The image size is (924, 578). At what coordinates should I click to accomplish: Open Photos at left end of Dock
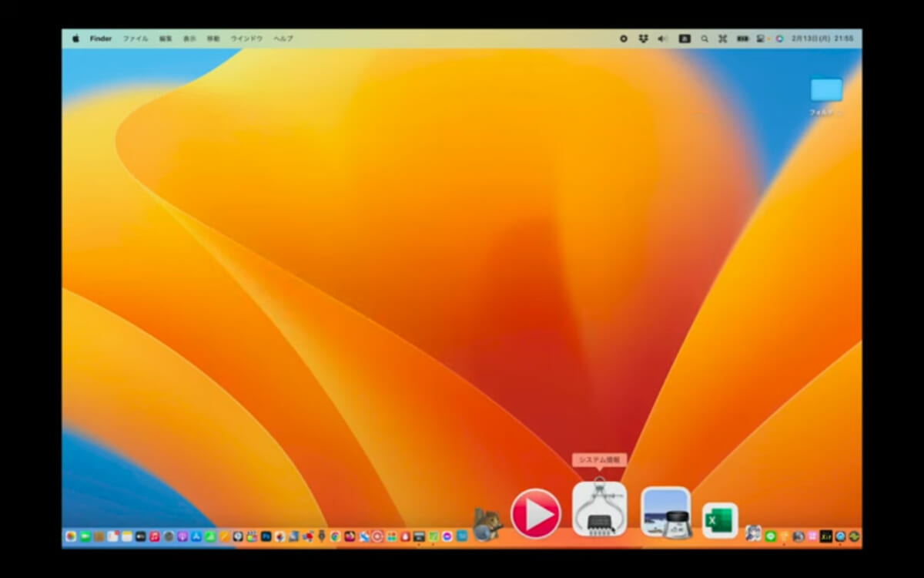tap(71, 536)
